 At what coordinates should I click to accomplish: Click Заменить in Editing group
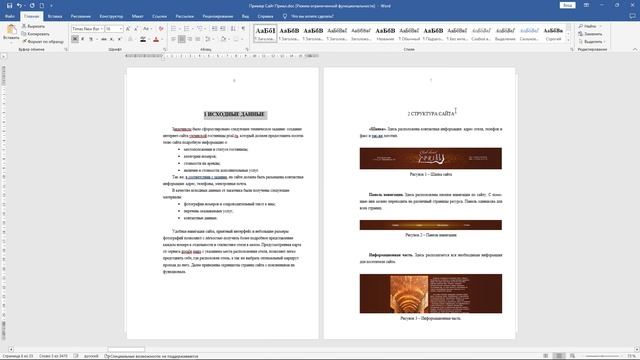590,34
